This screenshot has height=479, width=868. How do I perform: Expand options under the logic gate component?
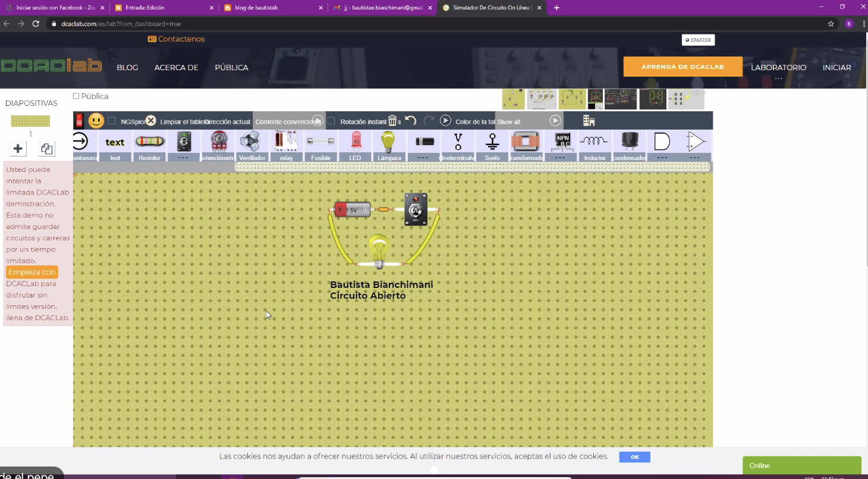pyautogui.click(x=662, y=158)
